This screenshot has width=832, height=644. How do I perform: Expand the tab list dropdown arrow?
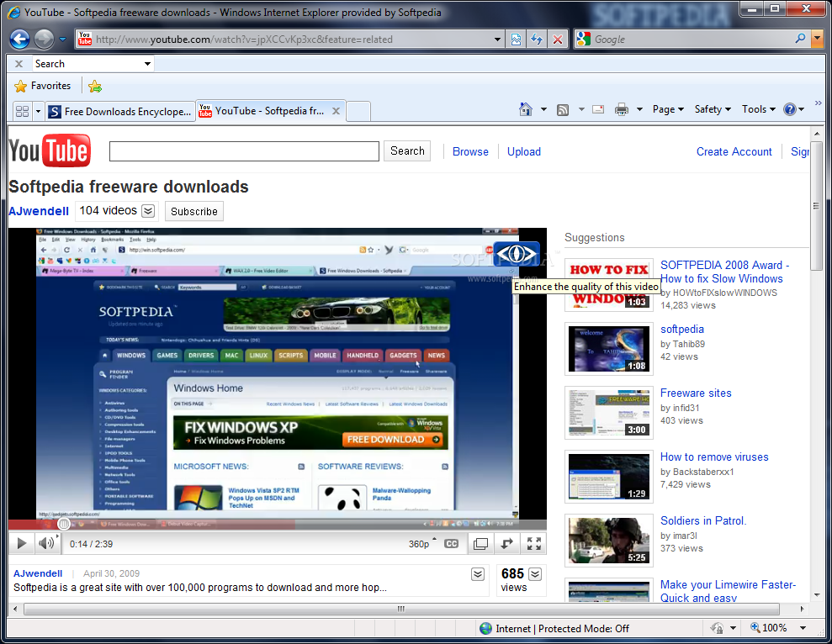38,112
